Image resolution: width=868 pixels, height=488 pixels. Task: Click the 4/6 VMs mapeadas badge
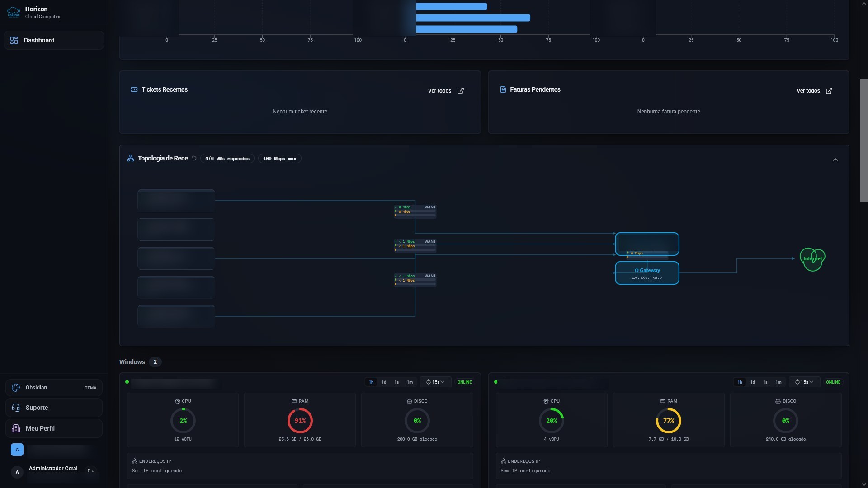pyautogui.click(x=227, y=159)
